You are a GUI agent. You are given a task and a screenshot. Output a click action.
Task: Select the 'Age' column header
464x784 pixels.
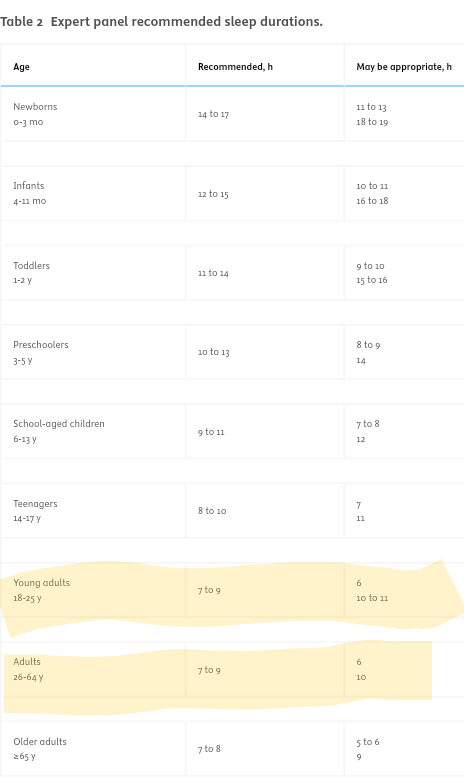[22, 67]
